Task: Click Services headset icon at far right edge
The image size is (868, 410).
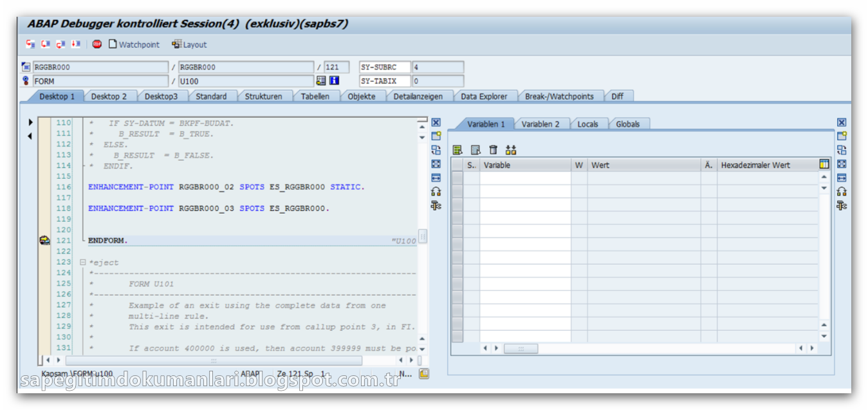Action: tap(842, 191)
